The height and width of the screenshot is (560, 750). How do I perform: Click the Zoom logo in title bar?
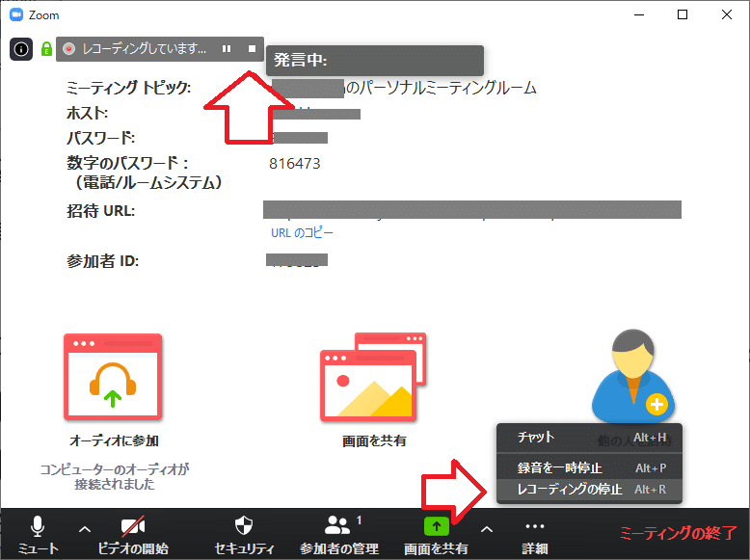(16, 14)
